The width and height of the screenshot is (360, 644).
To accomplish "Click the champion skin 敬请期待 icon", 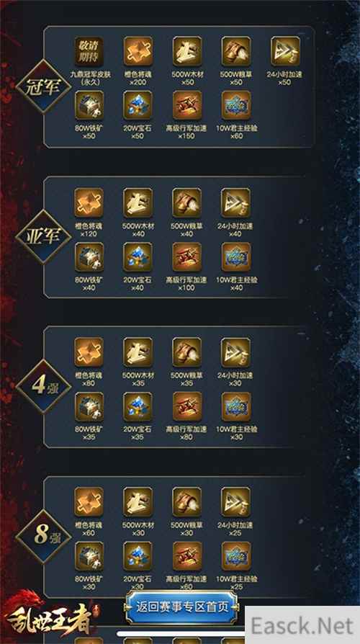I will [89, 51].
